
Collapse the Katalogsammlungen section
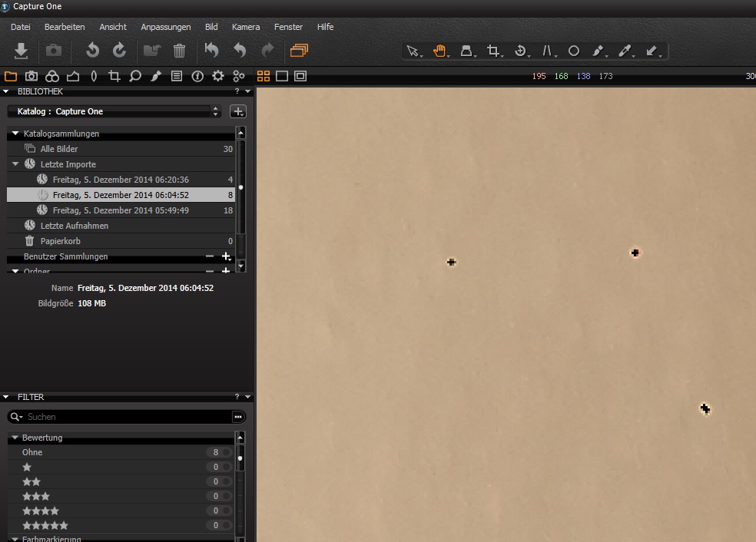click(15, 134)
